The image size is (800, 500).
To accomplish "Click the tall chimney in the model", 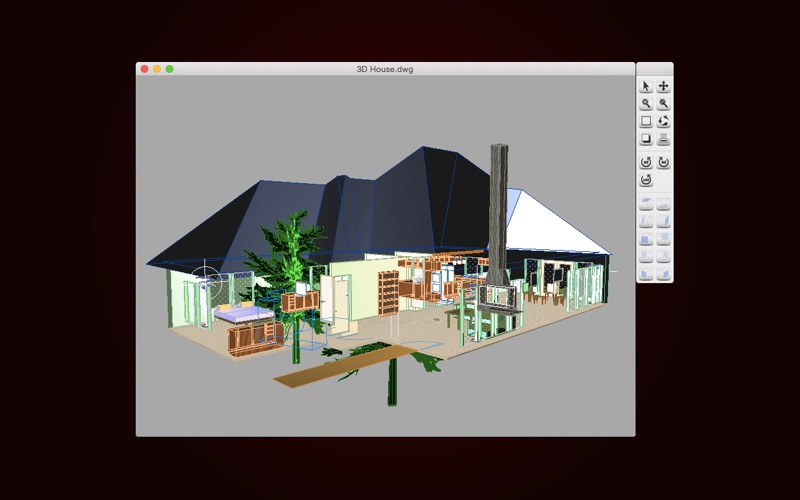I will point(499,200).
